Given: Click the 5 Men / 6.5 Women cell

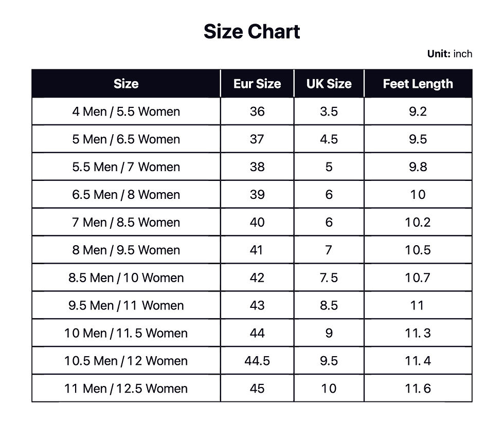Looking at the screenshot, I should click(126, 139).
